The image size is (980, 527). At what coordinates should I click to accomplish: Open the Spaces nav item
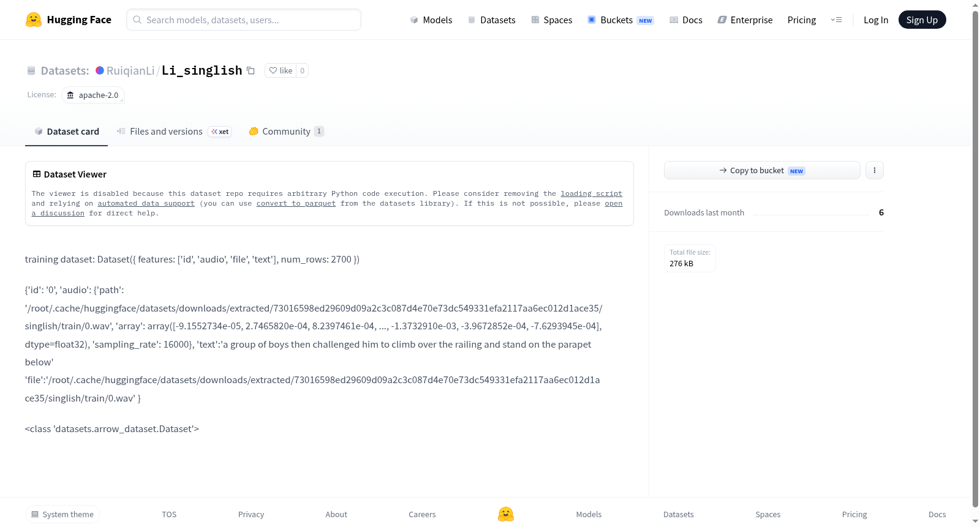pos(552,20)
